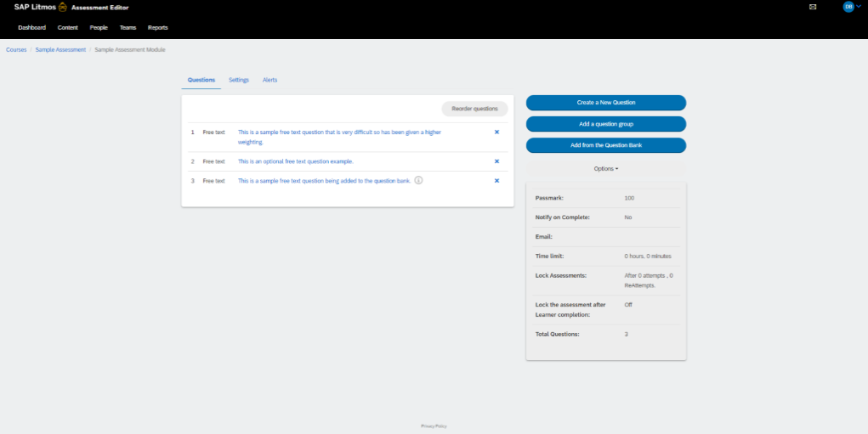Screen dimensions: 868x434
Task: Click the Notify on Complete label
Action: click(x=563, y=217)
